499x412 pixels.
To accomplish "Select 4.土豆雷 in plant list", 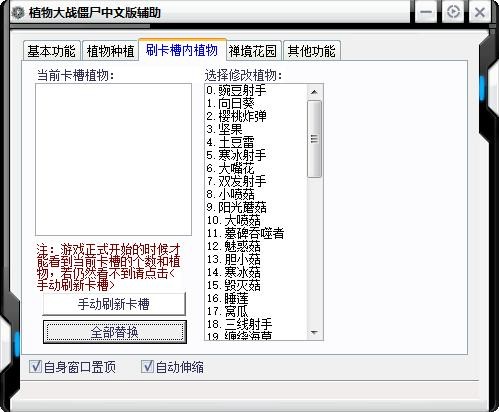I will [256, 142].
